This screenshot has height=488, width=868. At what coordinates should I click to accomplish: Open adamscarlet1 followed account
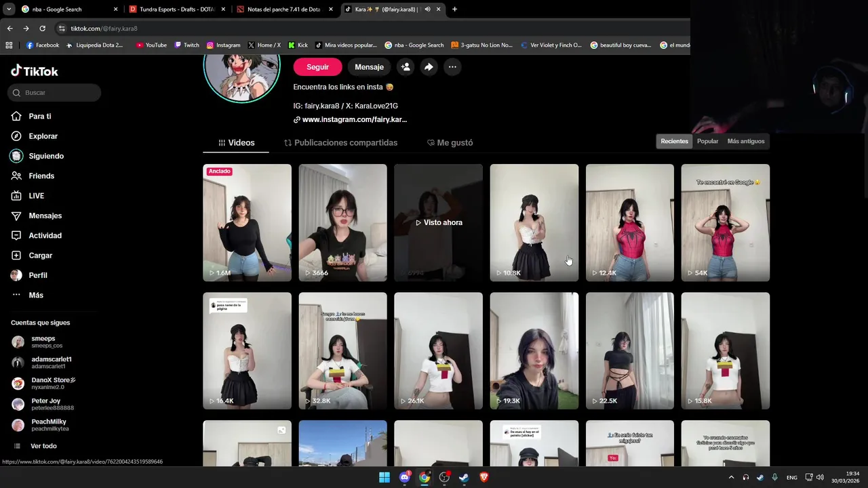[42, 363]
